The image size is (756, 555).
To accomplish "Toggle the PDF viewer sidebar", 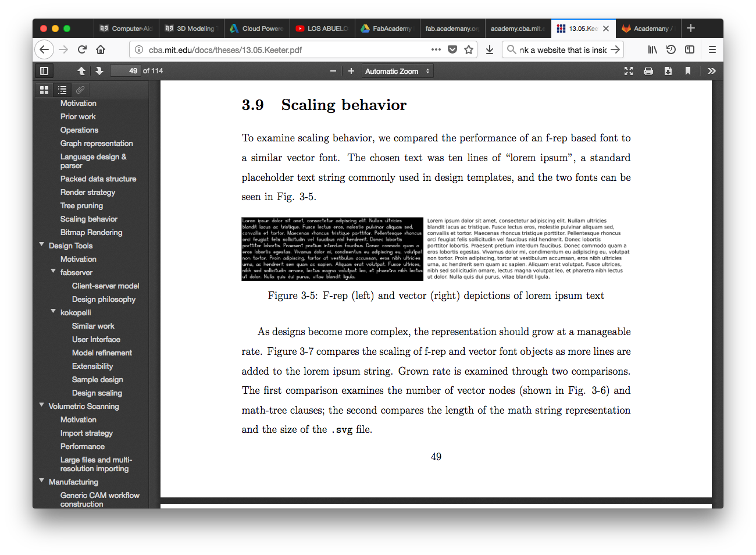I will point(44,71).
